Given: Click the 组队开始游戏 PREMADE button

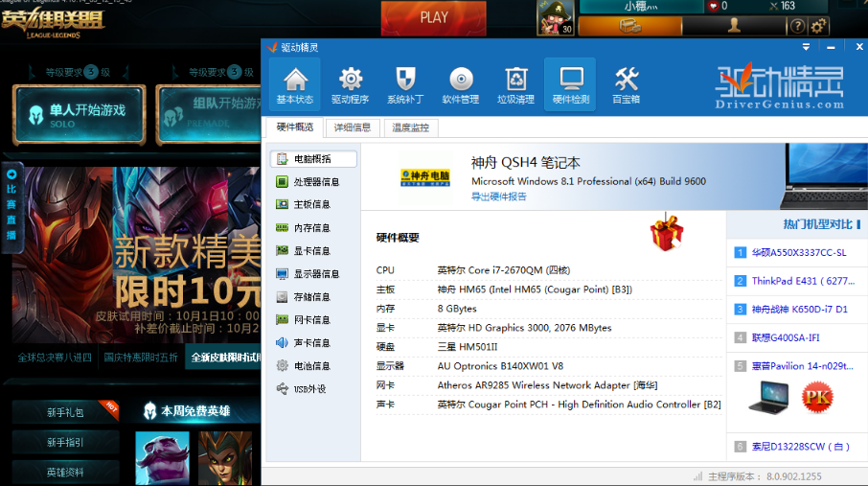Looking at the screenshot, I should (209, 115).
